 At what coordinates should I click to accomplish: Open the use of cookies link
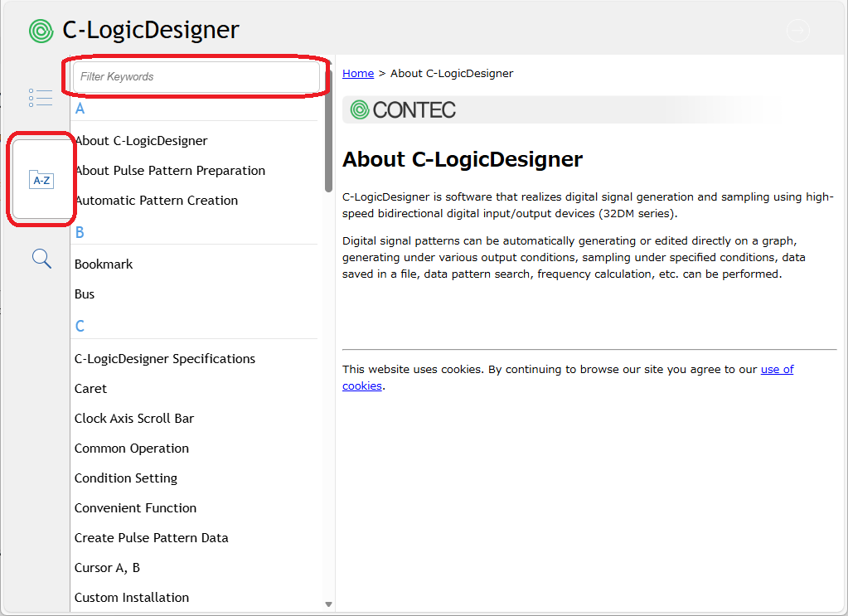[568, 377]
